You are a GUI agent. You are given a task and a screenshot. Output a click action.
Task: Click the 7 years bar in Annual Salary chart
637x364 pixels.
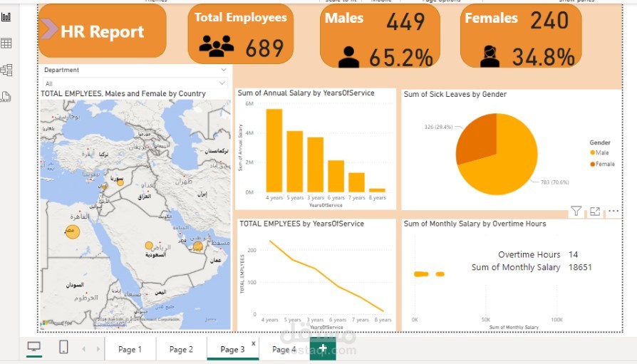(357, 182)
